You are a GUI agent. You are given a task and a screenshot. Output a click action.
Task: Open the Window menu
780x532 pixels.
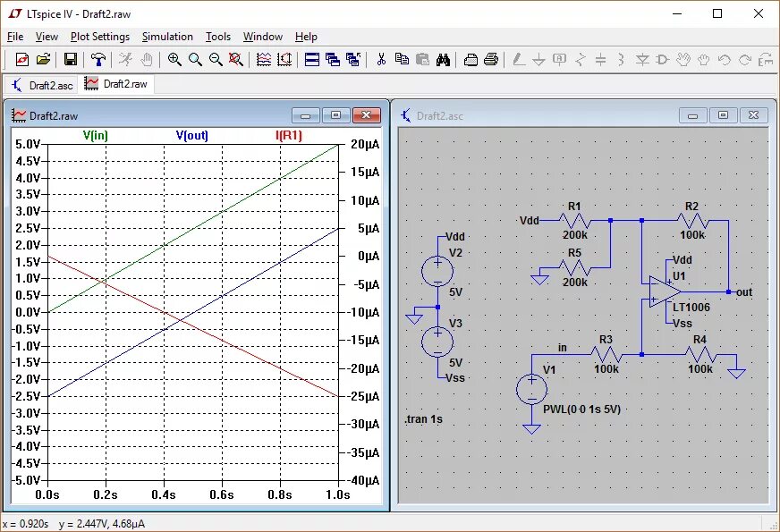coord(263,37)
